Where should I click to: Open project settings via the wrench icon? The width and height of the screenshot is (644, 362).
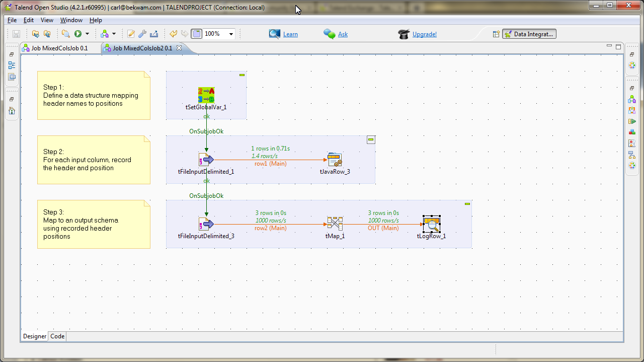[x=142, y=34]
